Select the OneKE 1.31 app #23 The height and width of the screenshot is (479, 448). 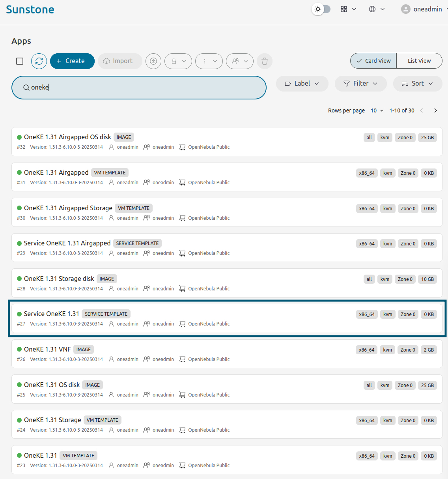227,460
